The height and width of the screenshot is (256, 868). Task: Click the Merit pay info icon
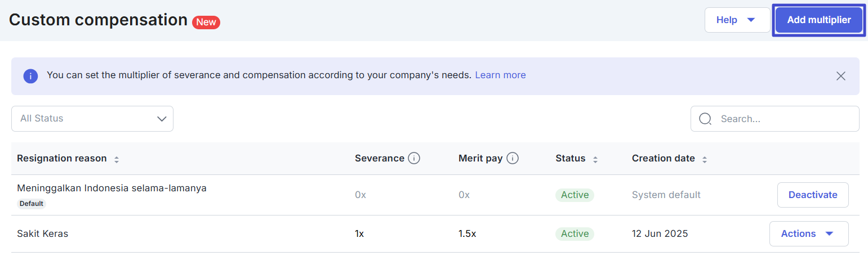(512, 159)
